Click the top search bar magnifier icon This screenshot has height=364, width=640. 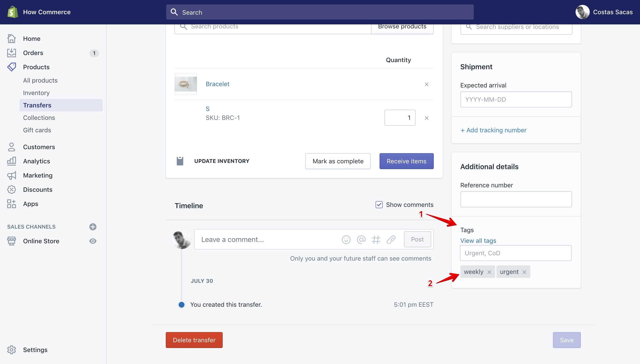[x=174, y=12]
